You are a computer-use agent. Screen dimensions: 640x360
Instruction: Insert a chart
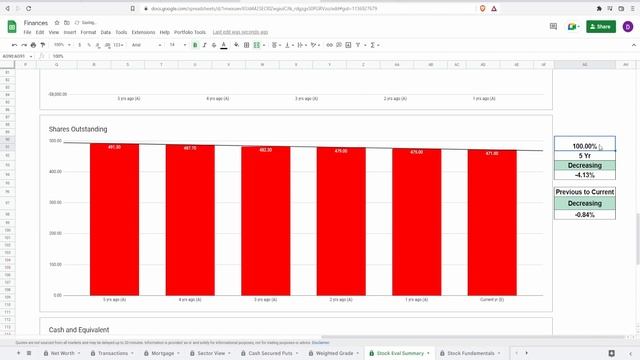pos(348,45)
